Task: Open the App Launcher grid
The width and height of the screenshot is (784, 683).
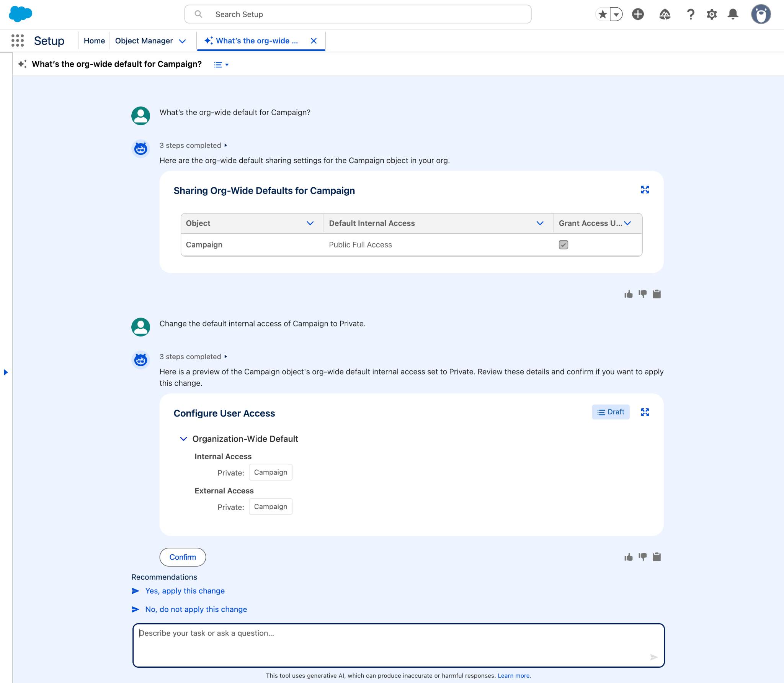Action: [x=18, y=41]
